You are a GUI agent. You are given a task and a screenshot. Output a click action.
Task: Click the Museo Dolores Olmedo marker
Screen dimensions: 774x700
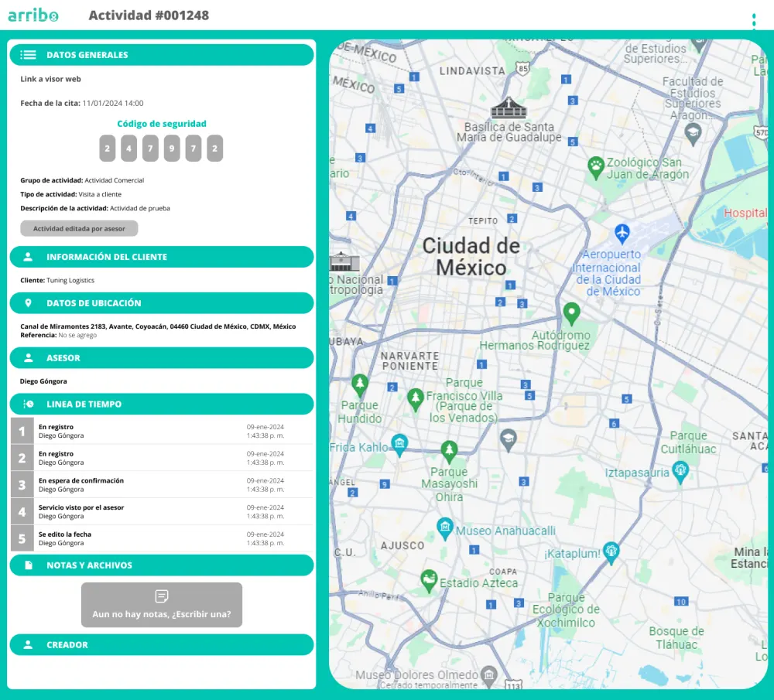pyautogui.click(x=488, y=676)
